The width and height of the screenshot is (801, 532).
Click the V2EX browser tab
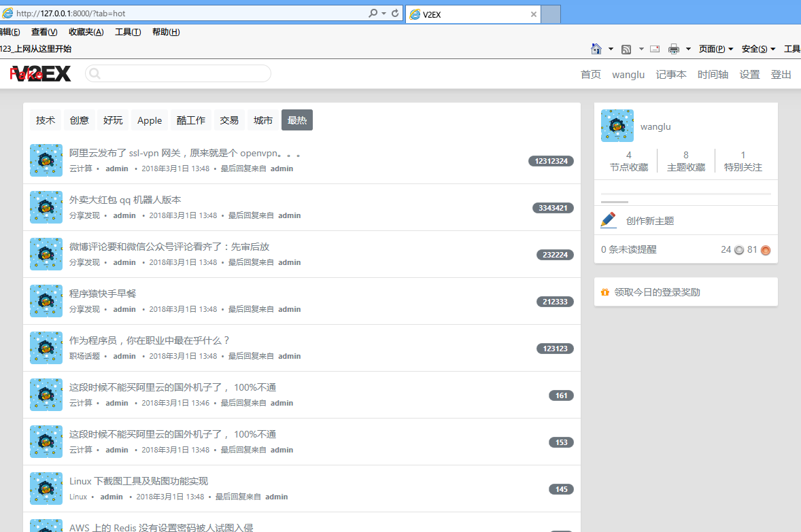pos(473,14)
